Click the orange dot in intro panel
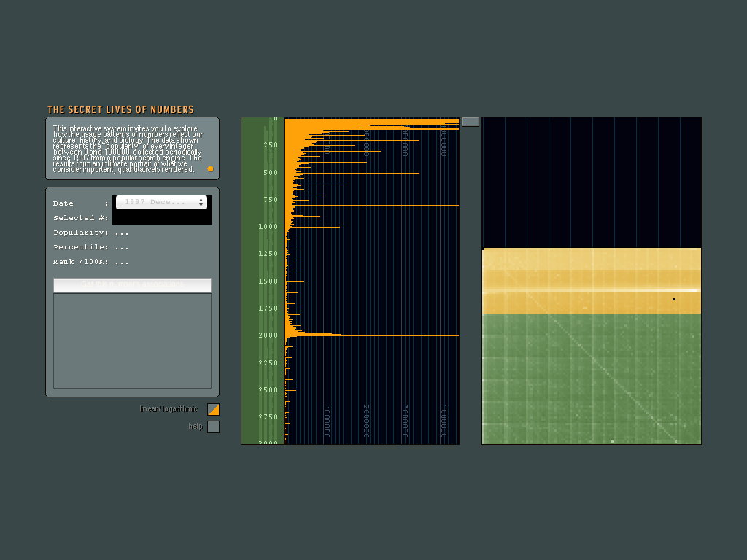747x560 pixels. (x=210, y=168)
